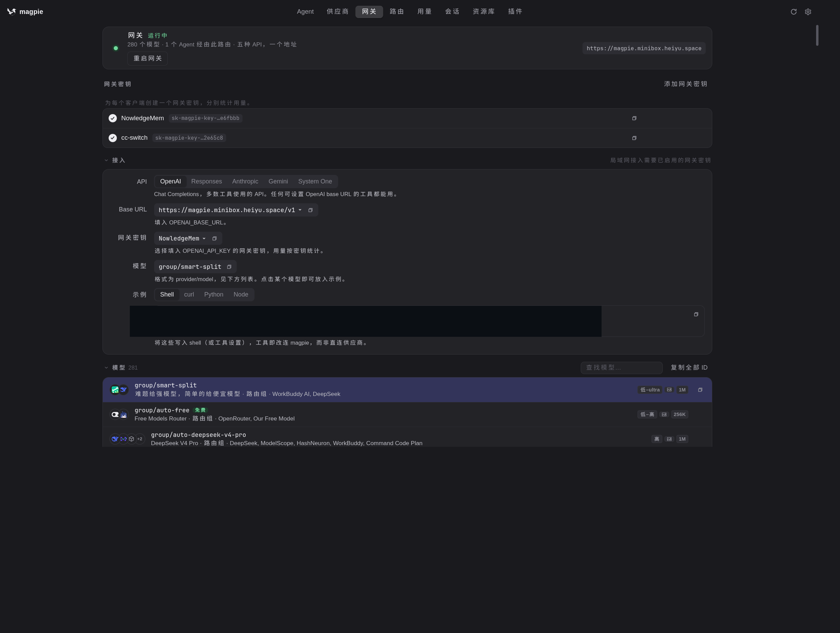Switch to the Agent tab
Viewport: 840px width, 633px height.
click(305, 12)
